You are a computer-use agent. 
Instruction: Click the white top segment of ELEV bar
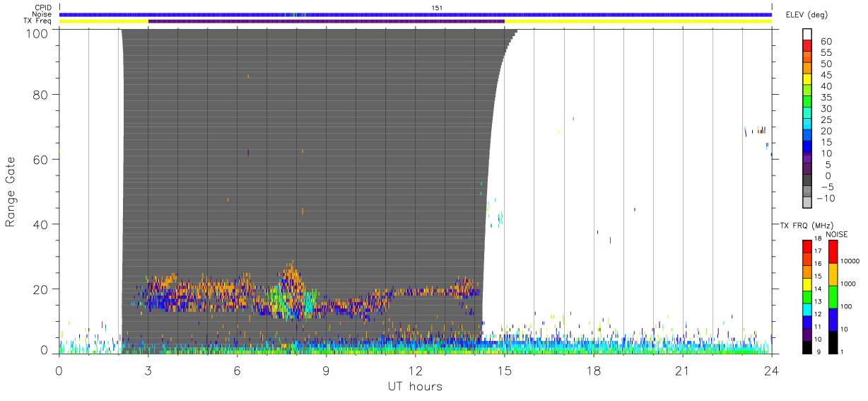pyautogui.click(x=808, y=35)
